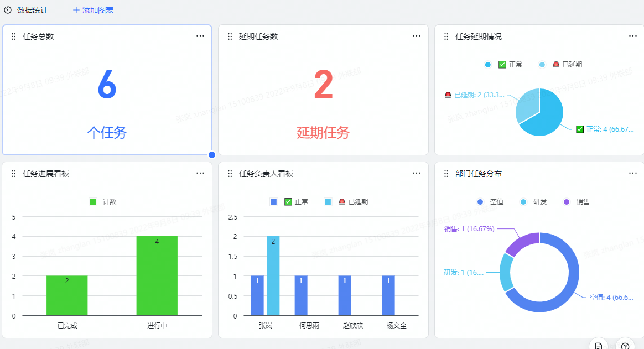Click the 数据统计 clock icon

tap(8, 10)
